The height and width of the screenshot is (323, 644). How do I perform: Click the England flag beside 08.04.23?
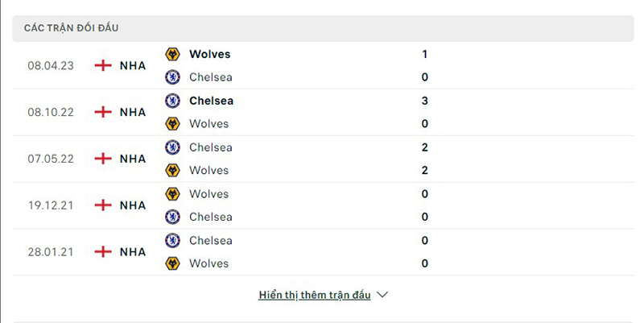(x=103, y=65)
